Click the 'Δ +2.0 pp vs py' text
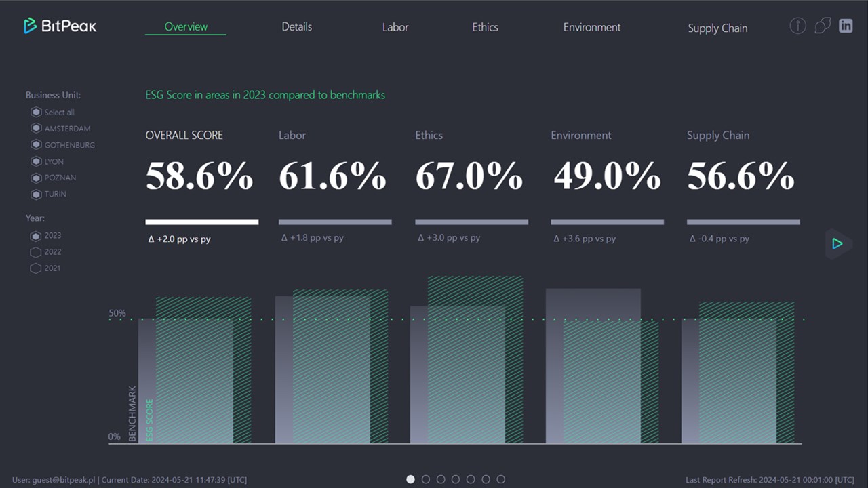Image resolution: width=868 pixels, height=488 pixels. (179, 239)
